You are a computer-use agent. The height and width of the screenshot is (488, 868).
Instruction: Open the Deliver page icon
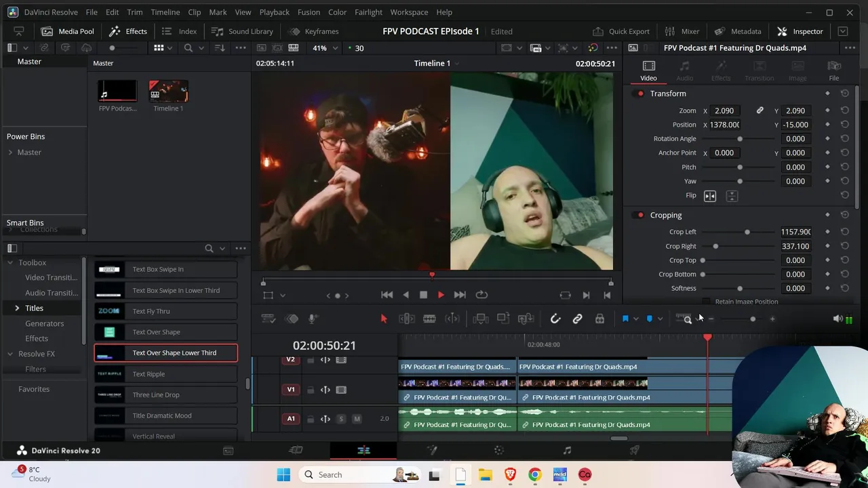point(635,450)
